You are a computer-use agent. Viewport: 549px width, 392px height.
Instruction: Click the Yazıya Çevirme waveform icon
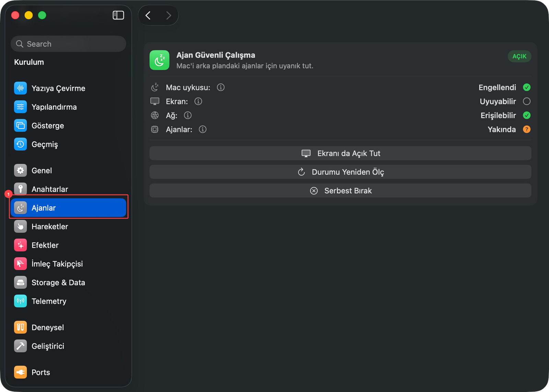[x=21, y=88]
